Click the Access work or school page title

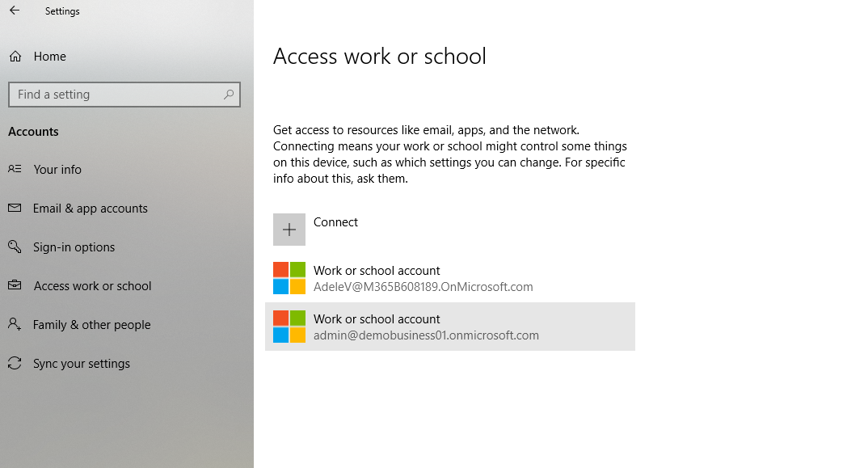point(380,56)
